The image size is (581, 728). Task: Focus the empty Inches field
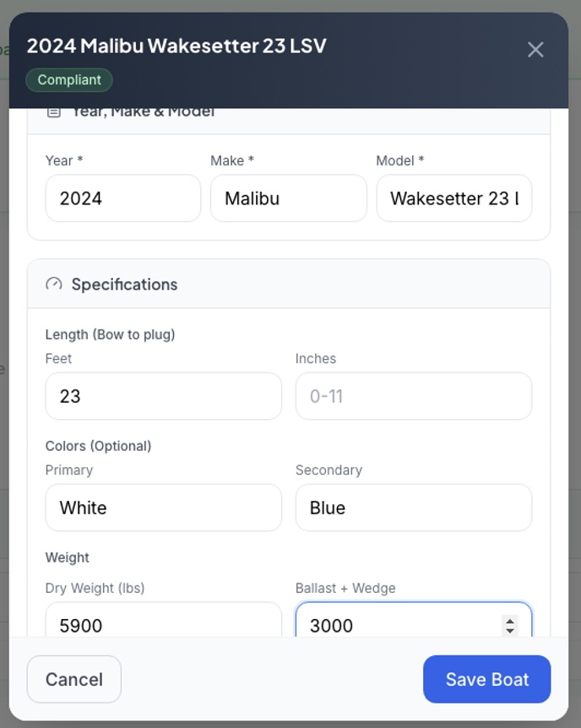point(413,396)
